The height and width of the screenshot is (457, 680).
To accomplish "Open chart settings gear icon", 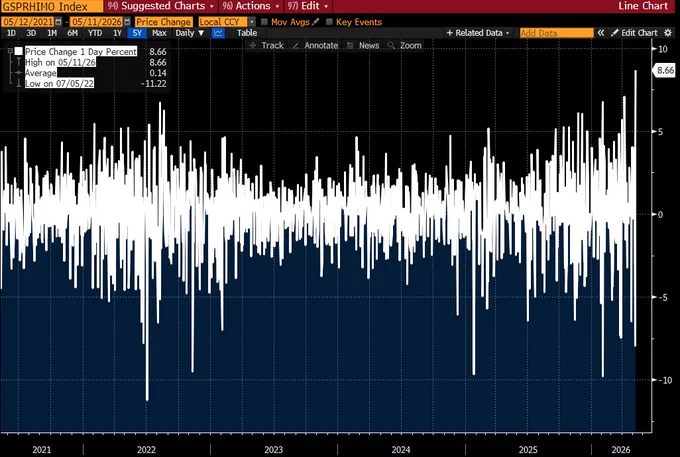I will click(668, 33).
